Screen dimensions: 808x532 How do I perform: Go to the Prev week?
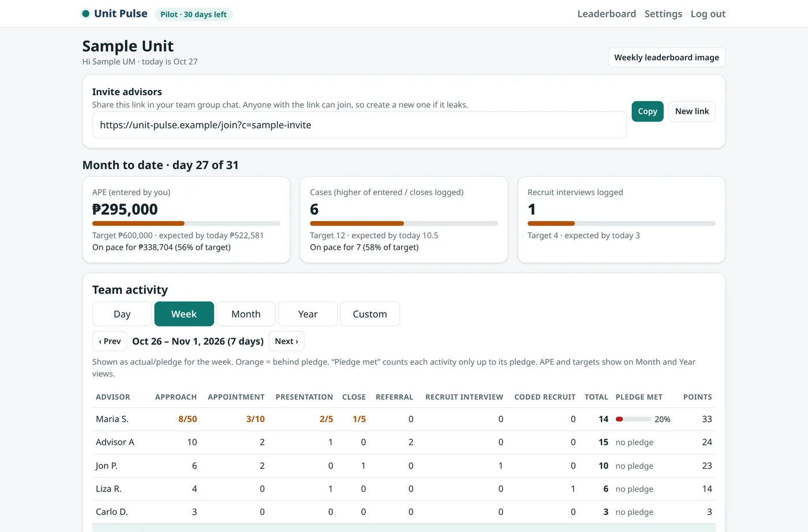pos(110,341)
